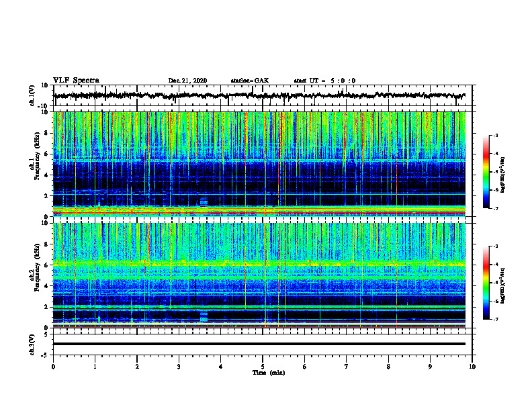Screen dimensions: 532x411
Task: Click the "4" kHz tick of ch.1 spectrogram
Action: (x=46, y=175)
